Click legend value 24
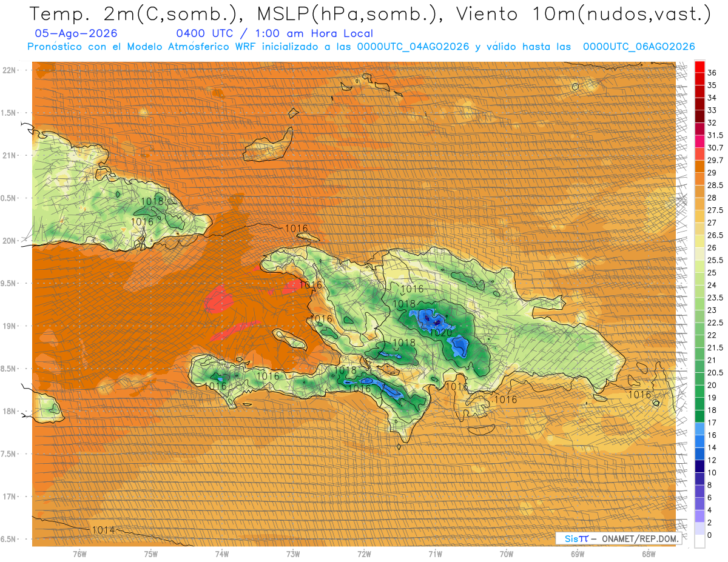The height and width of the screenshot is (562, 728). point(712,285)
